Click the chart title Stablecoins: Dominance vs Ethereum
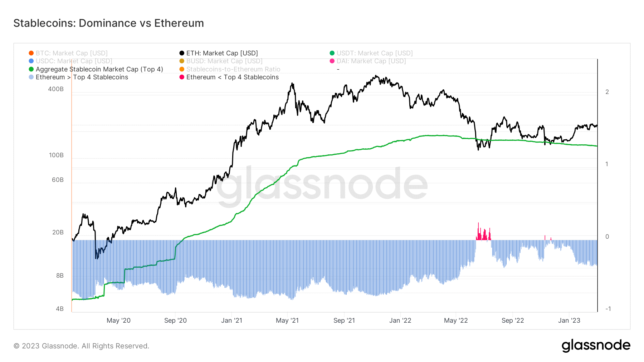Viewport: 644px width, 362px height. tap(109, 23)
